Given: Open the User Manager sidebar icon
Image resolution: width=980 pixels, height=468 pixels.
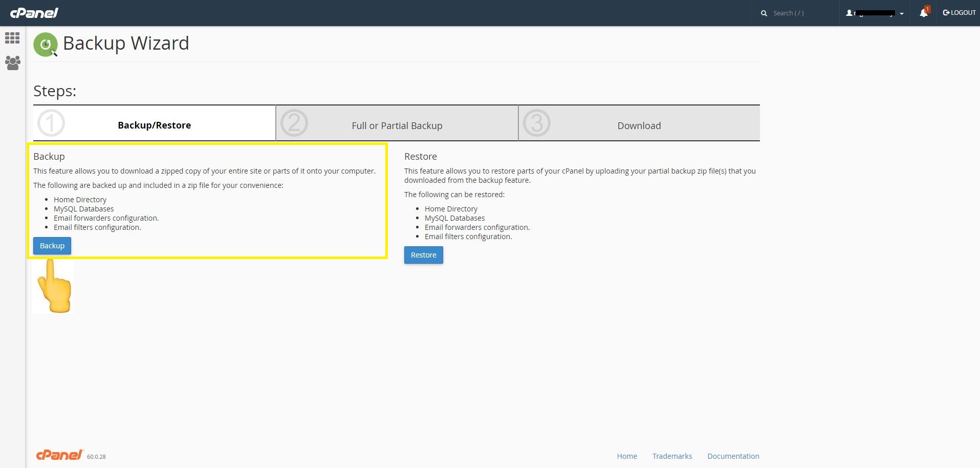Looking at the screenshot, I should pos(12,63).
